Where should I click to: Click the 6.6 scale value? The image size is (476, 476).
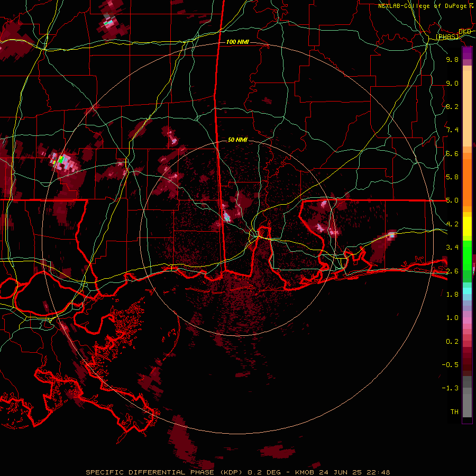tap(452, 153)
